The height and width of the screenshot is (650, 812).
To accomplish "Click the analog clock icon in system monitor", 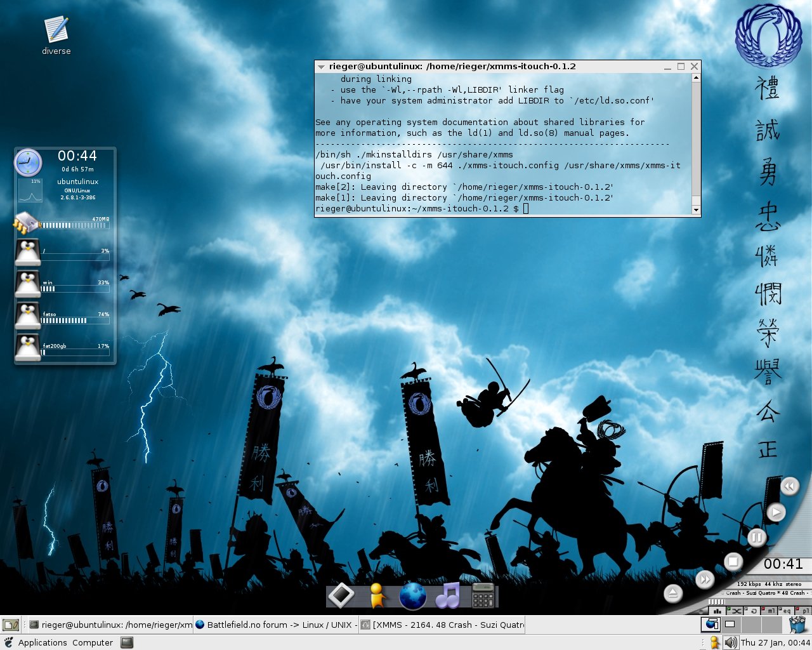I will point(28,162).
